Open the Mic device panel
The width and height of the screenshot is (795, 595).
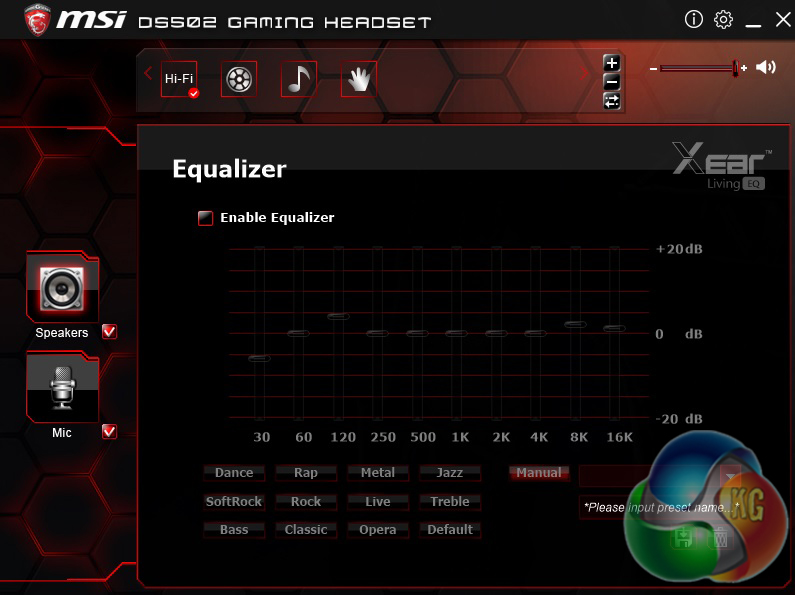point(62,387)
